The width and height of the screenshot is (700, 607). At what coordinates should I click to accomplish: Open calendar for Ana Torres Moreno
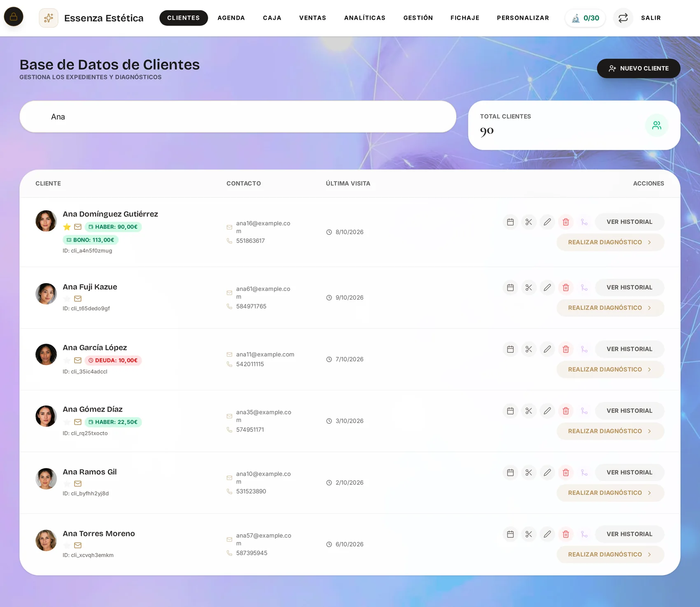510,534
